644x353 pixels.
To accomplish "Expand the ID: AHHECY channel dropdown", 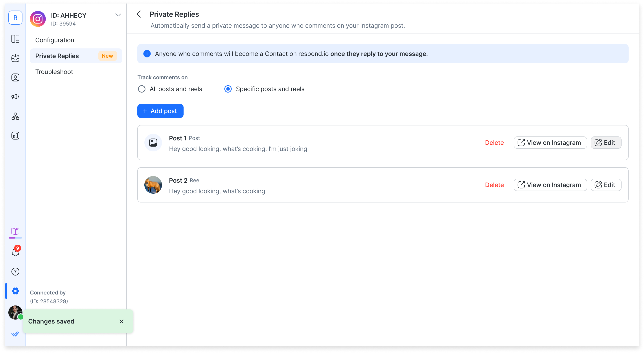I will (118, 15).
